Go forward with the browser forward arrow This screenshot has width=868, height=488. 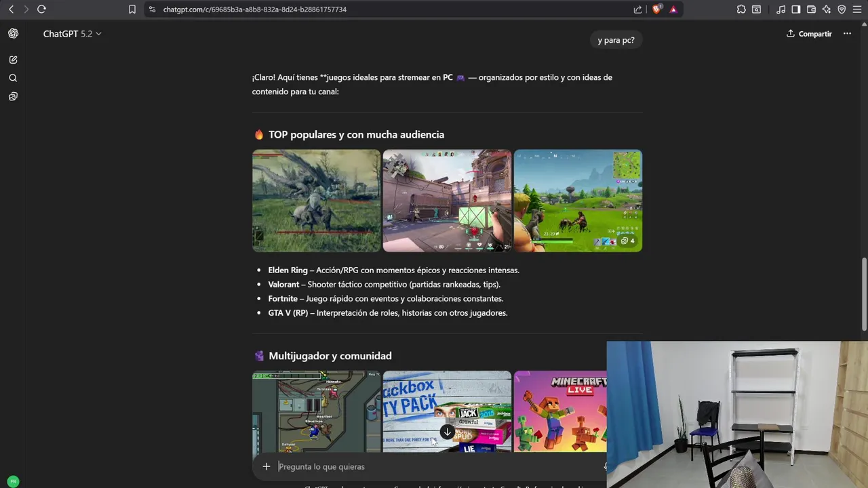[x=26, y=9]
